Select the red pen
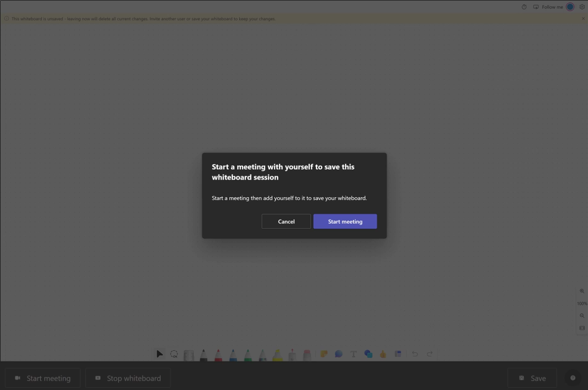Image resolution: width=588 pixels, height=390 pixels. (218, 355)
